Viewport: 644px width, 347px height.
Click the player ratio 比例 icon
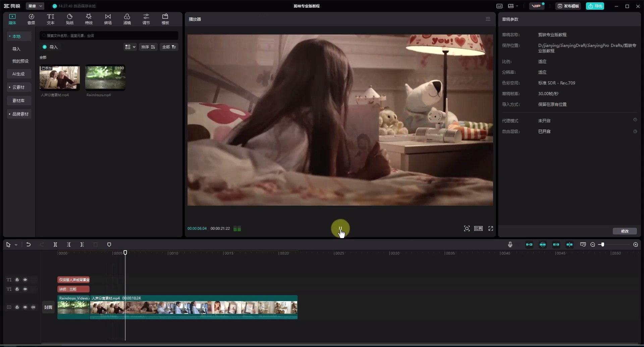click(478, 228)
